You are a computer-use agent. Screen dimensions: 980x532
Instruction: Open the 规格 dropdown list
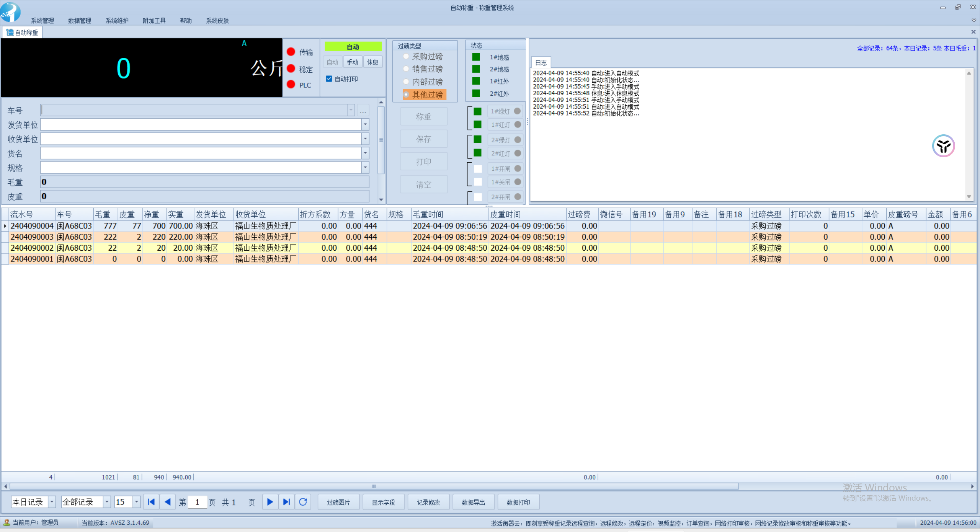tap(365, 167)
